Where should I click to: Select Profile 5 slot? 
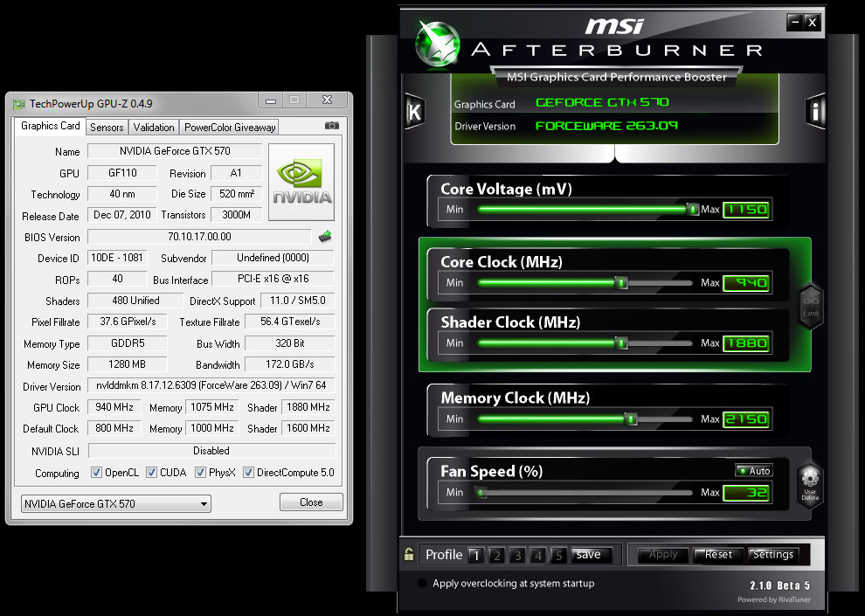[559, 555]
